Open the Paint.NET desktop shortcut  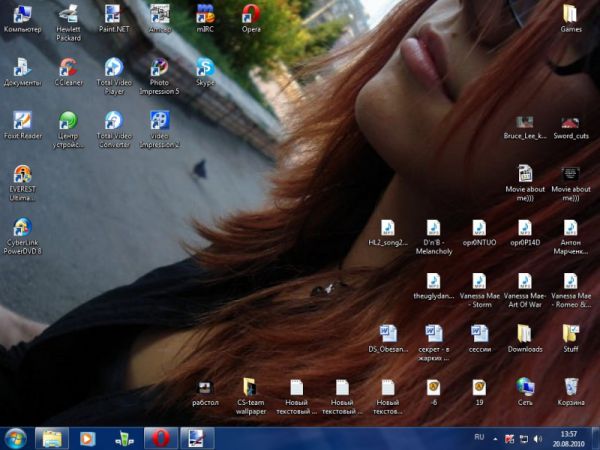point(113,15)
